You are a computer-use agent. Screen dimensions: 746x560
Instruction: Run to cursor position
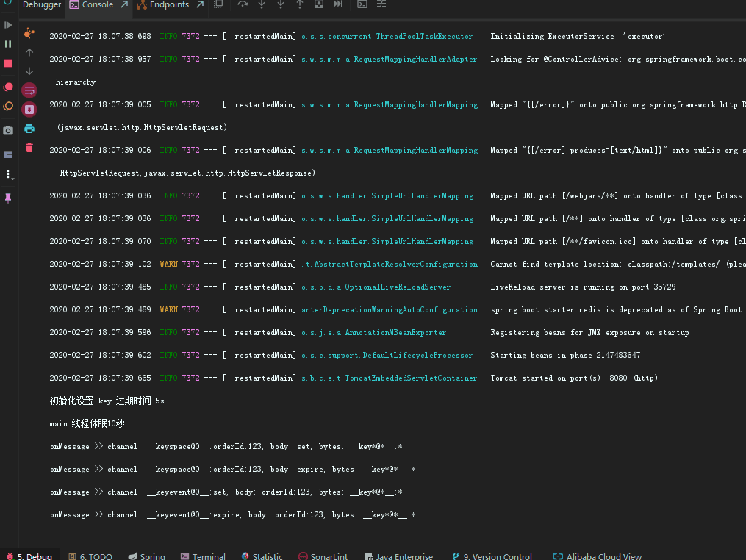338,4
